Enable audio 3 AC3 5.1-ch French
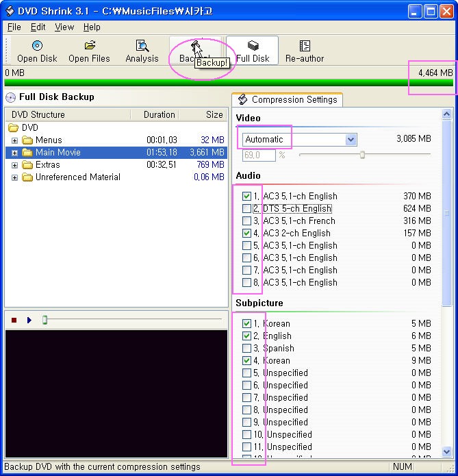Screen dimensions: 458x476 coord(246,221)
